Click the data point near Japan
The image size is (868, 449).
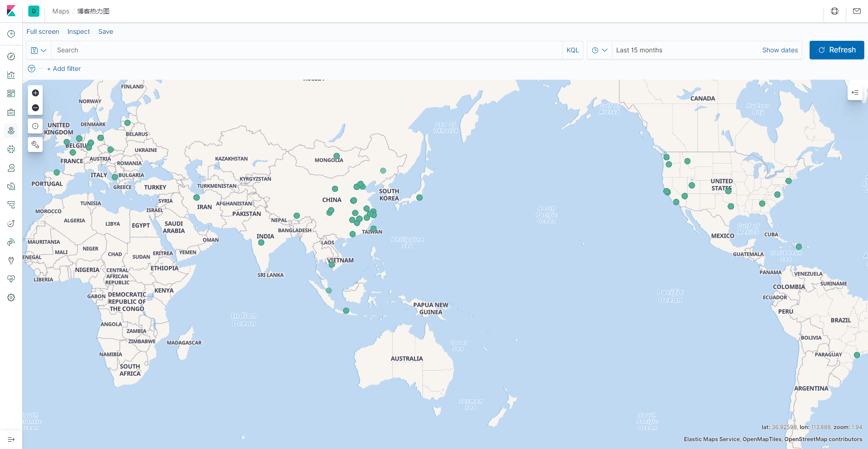419,197
